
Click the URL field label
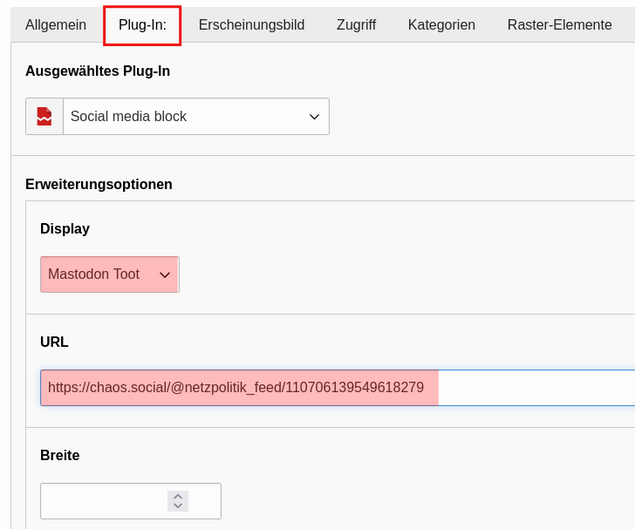click(x=54, y=342)
